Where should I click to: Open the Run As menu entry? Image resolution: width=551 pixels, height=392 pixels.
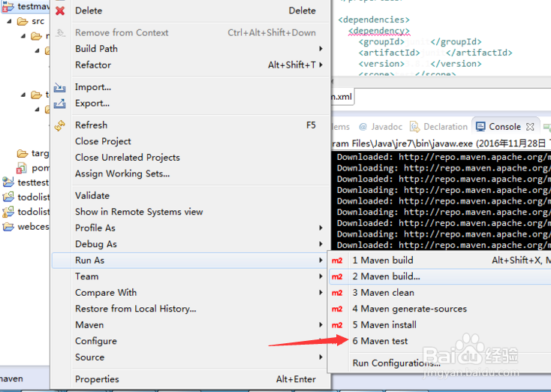pos(190,261)
